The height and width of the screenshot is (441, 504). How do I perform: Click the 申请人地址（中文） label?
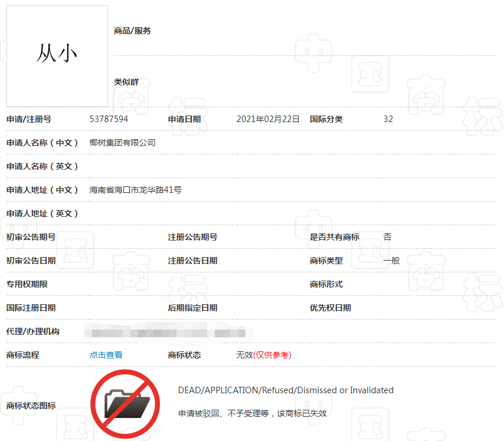pos(42,190)
